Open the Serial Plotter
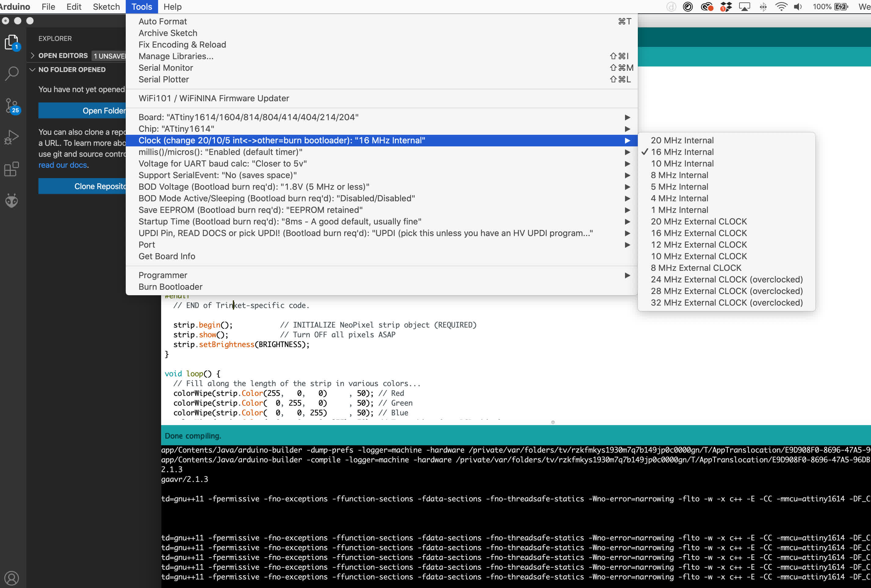The height and width of the screenshot is (588, 871). (381, 79)
